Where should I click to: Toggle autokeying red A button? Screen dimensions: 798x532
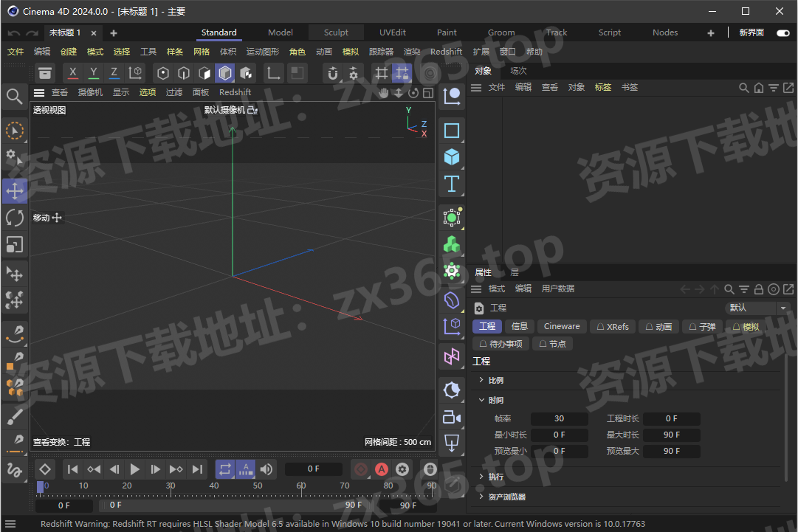coord(381,469)
